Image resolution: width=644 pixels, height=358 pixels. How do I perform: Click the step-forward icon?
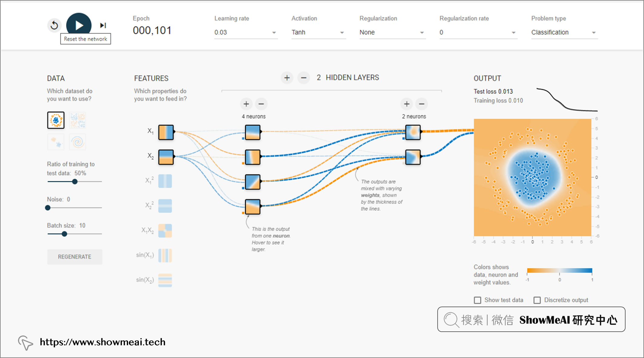pos(103,25)
